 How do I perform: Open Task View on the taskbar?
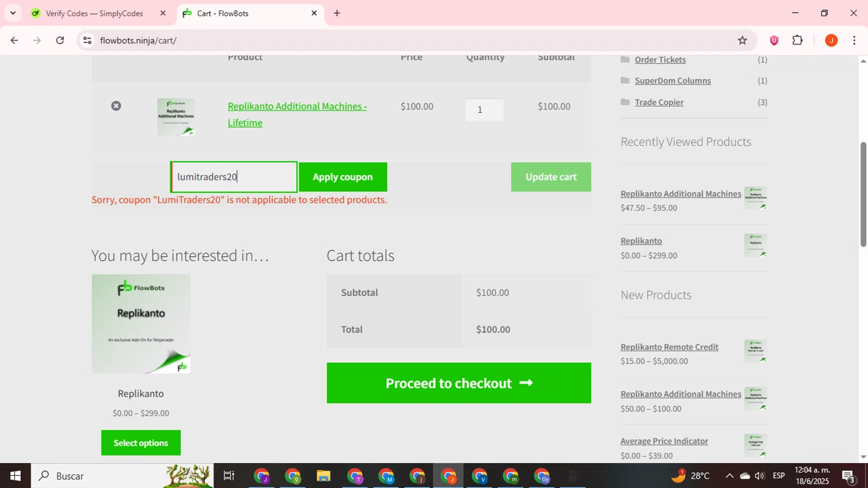pos(229,476)
